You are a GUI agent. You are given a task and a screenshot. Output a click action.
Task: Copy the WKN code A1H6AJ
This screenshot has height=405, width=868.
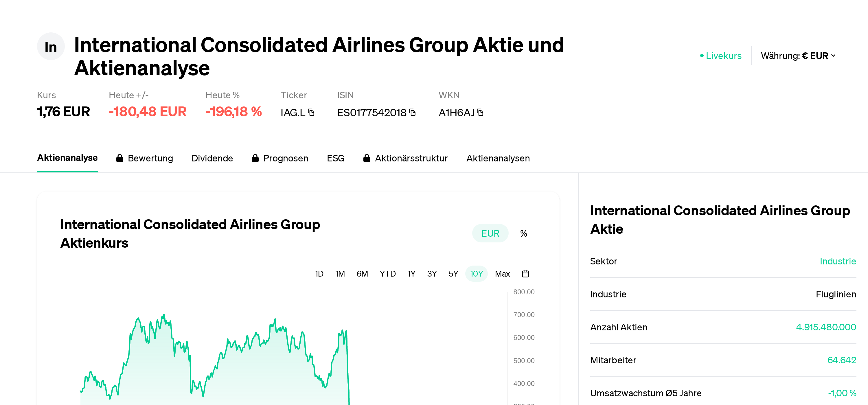click(x=480, y=113)
